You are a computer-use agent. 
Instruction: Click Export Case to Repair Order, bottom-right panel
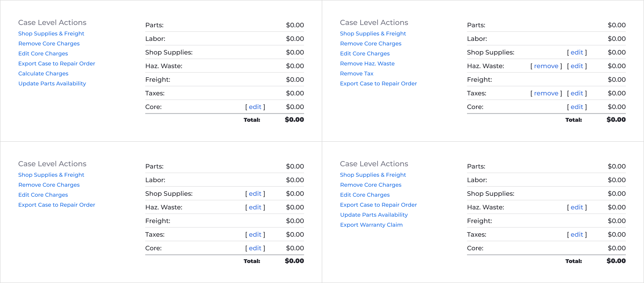(x=378, y=205)
